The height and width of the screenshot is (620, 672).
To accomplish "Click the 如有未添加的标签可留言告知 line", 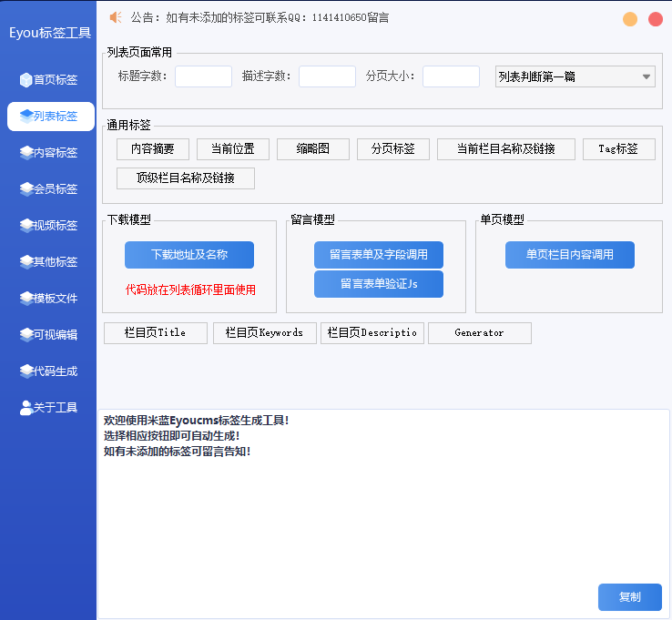I will click(177, 452).
